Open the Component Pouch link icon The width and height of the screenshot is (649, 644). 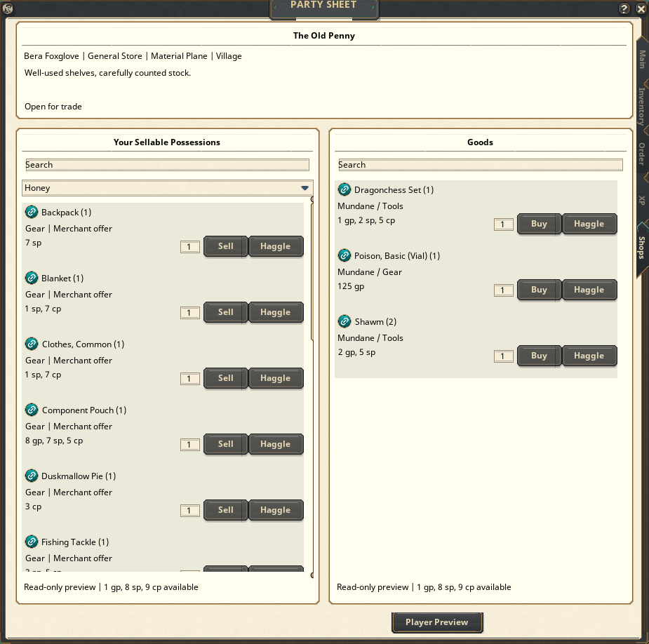(x=32, y=410)
